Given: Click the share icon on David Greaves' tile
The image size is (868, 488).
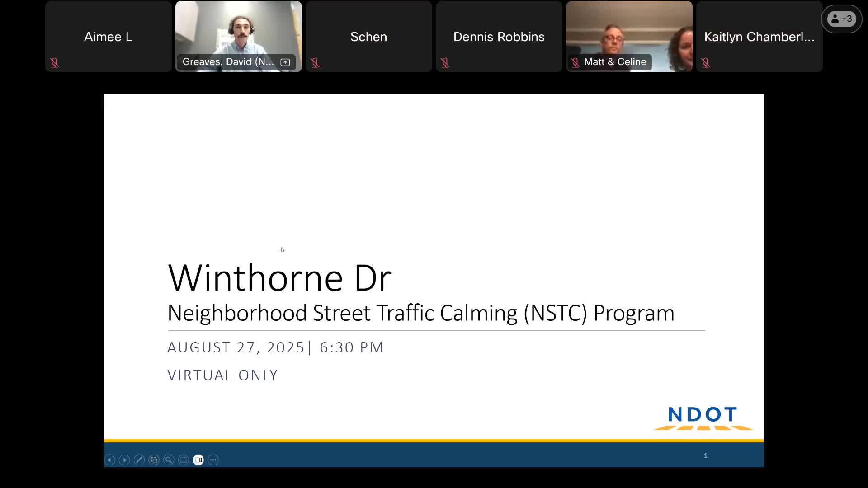Looking at the screenshot, I should point(285,62).
